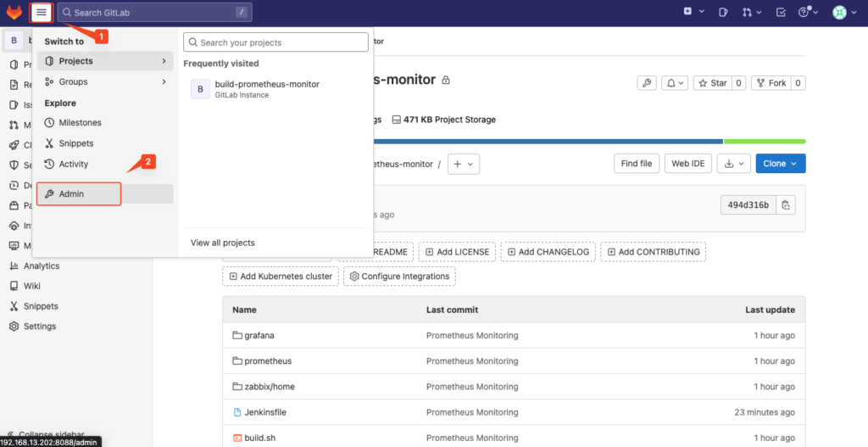Click Add CHANGELOG button
The image size is (868, 447).
pos(548,251)
